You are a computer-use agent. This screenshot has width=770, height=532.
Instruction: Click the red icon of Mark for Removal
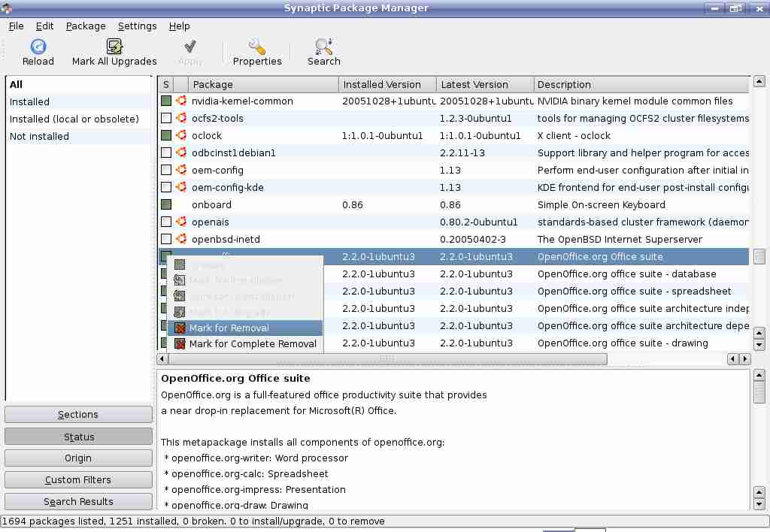pos(180,328)
